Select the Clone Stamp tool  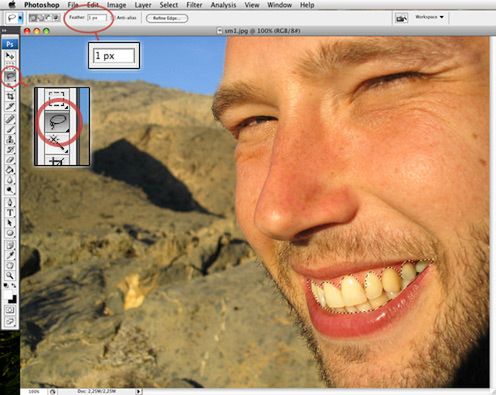click(x=10, y=139)
